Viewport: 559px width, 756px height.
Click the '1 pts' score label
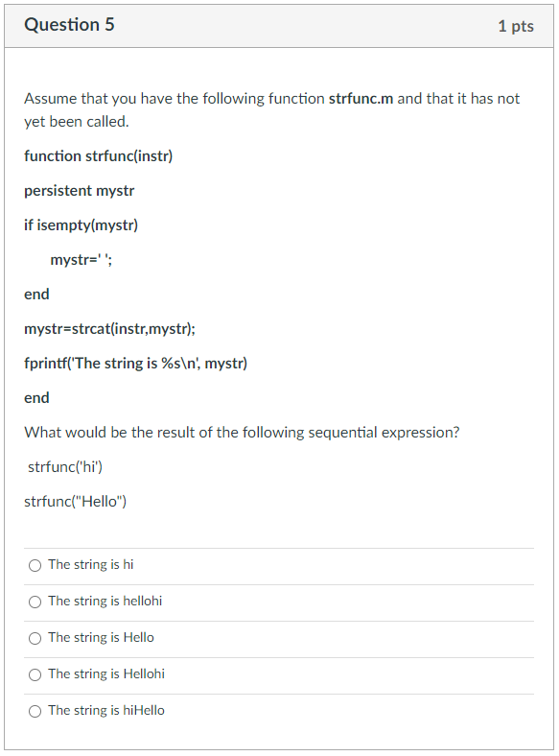[x=516, y=26]
